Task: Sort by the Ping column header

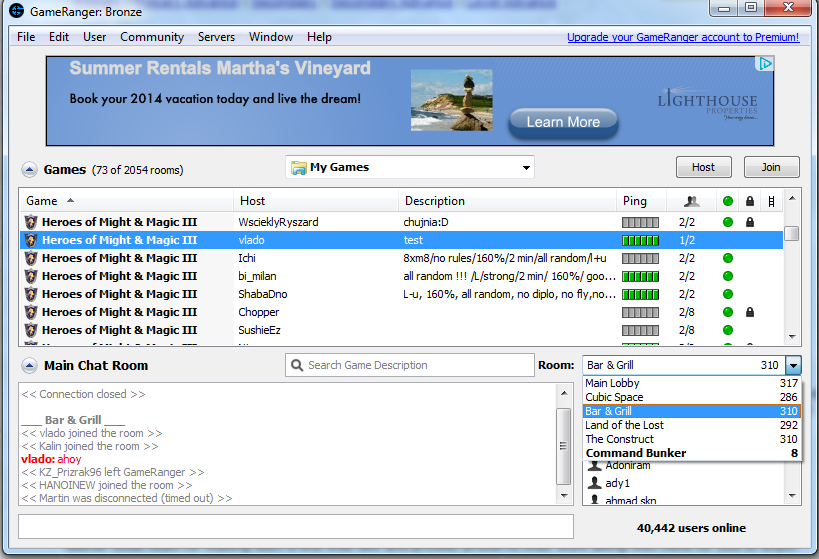Action: (x=641, y=201)
